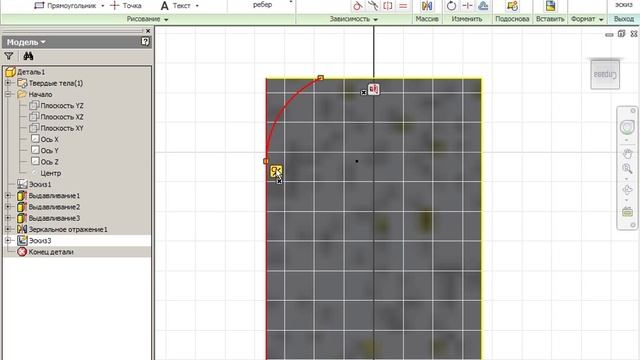Image resolution: width=640 pixels, height=360 pixels.
Task: Click the equal constraint icon in ribbon
Action: tap(403, 6)
